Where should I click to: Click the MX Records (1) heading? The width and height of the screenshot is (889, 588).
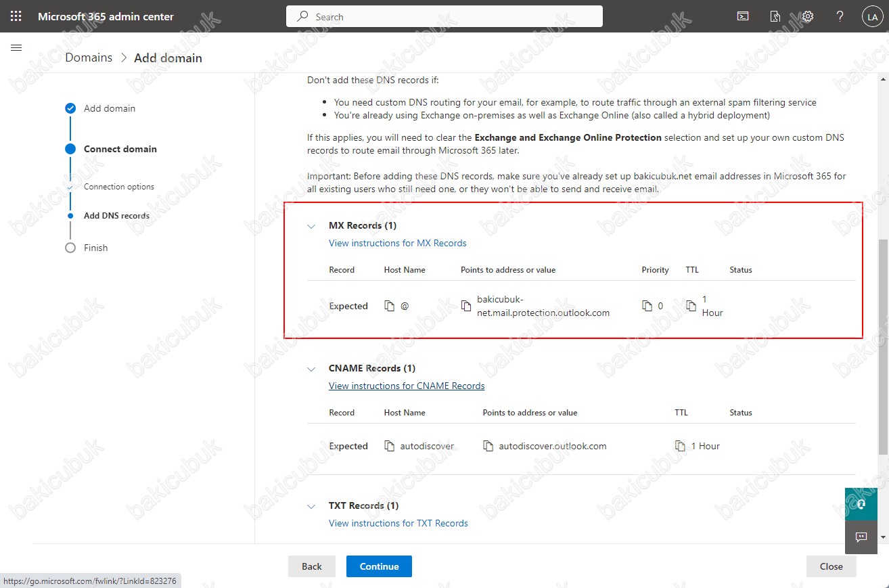click(x=363, y=225)
